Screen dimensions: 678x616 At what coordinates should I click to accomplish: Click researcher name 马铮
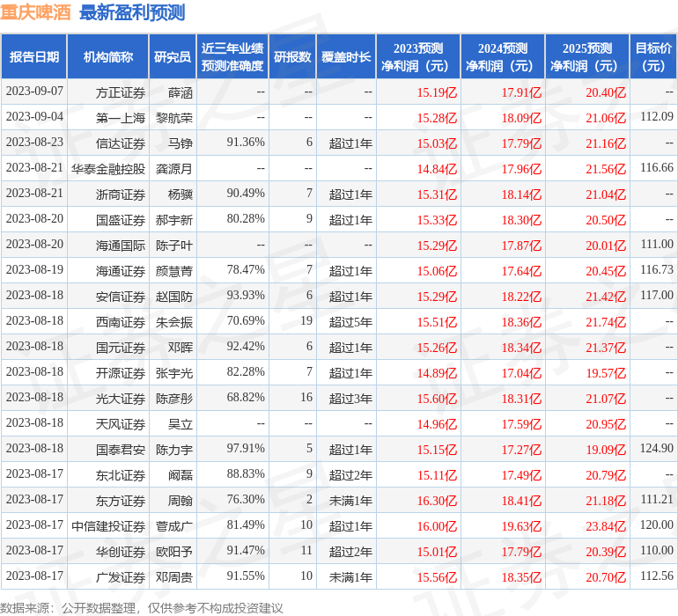pos(181,143)
